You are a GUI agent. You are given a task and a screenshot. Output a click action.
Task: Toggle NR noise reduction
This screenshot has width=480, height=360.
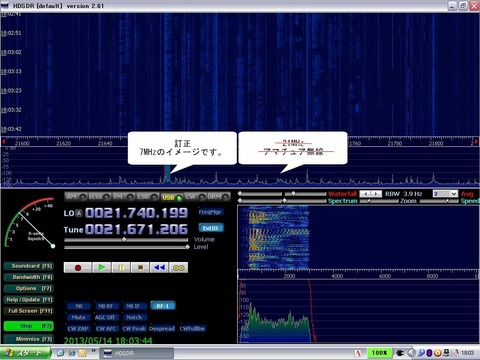(x=79, y=306)
